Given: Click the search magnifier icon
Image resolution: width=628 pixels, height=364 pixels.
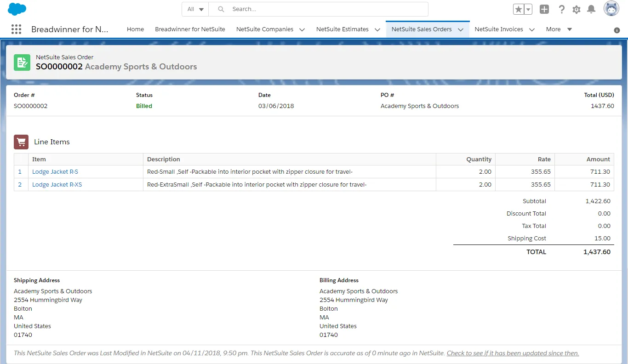Looking at the screenshot, I should coord(221,9).
